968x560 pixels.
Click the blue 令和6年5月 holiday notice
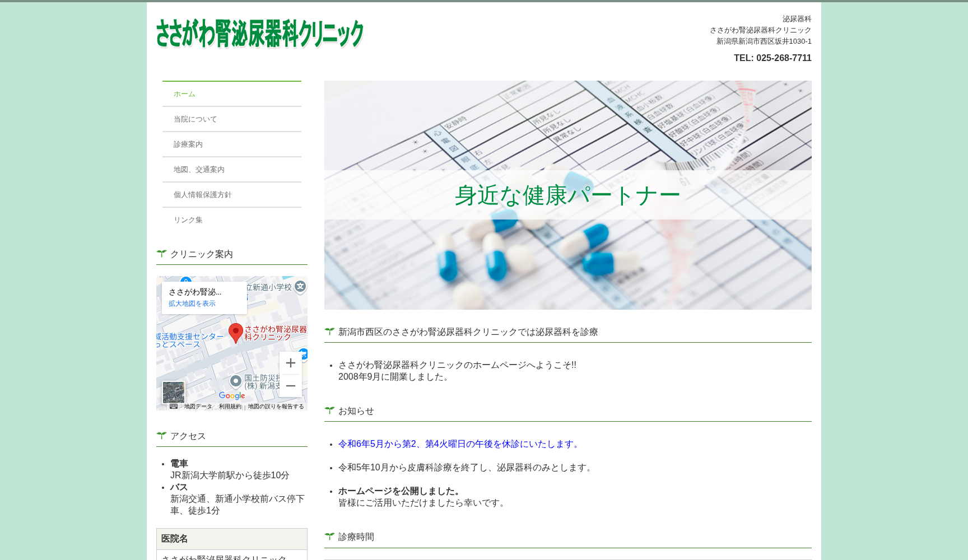[458, 444]
